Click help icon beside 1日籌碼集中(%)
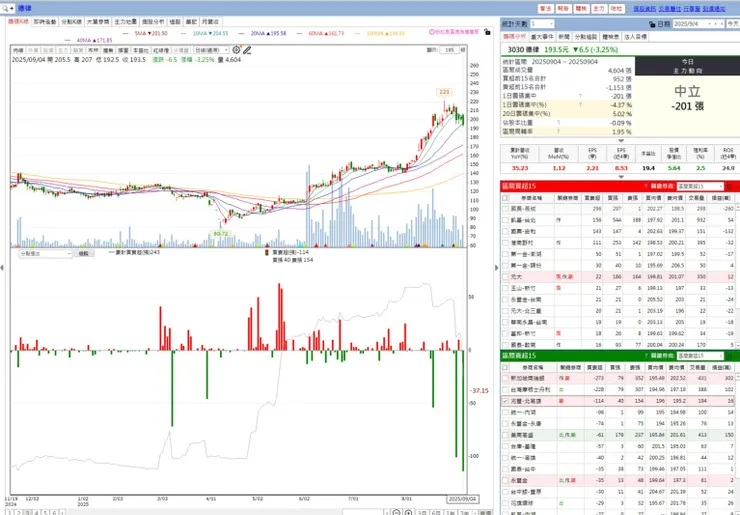 click(x=580, y=105)
